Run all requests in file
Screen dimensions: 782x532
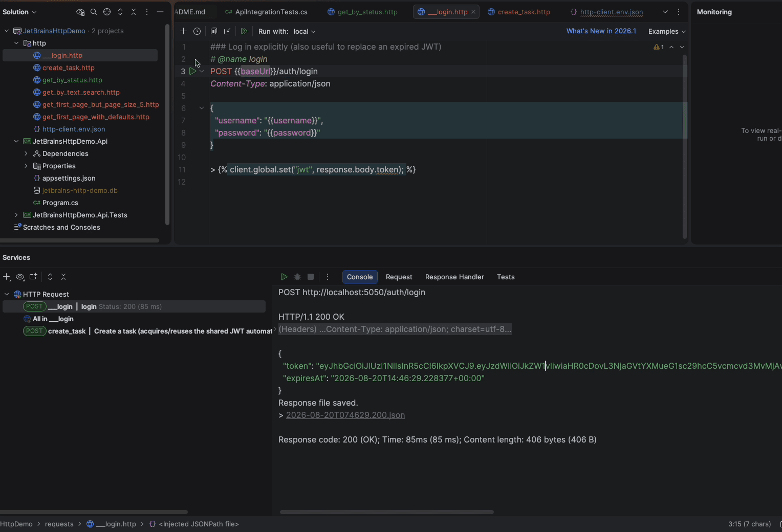click(244, 31)
